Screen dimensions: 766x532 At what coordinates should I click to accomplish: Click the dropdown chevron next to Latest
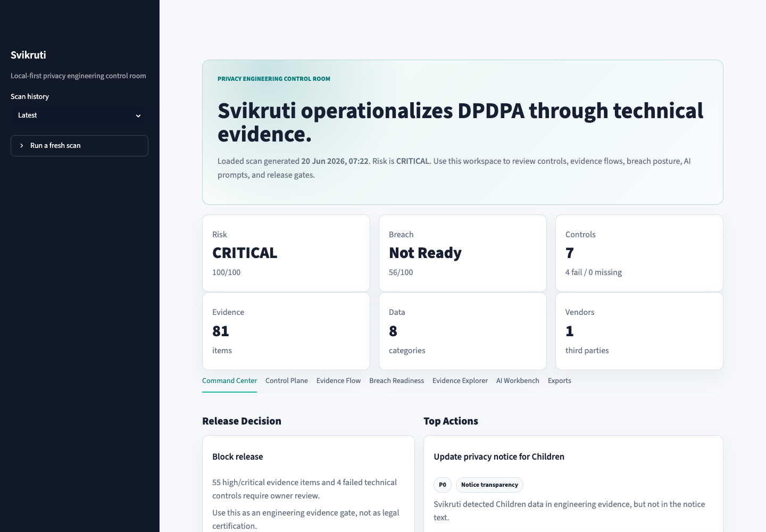[x=138, y=116]
